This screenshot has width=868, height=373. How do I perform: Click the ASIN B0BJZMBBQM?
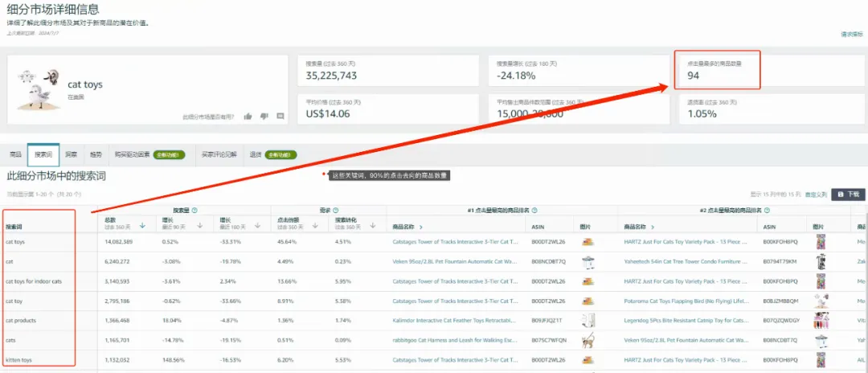coord(780,301)
